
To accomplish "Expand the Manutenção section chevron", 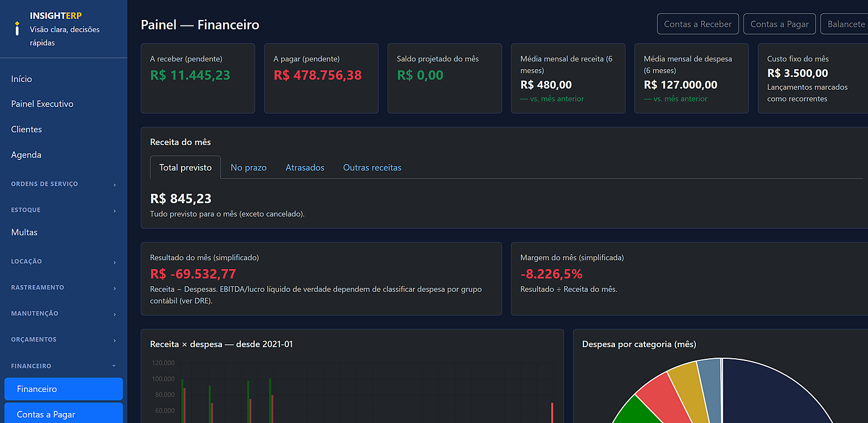I will click(115, 314).
